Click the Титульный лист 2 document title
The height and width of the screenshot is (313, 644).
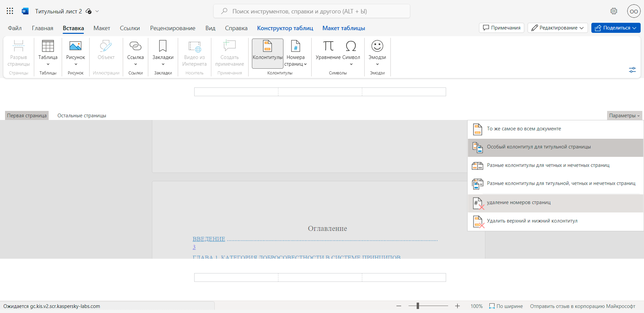[x=58, y=11]
